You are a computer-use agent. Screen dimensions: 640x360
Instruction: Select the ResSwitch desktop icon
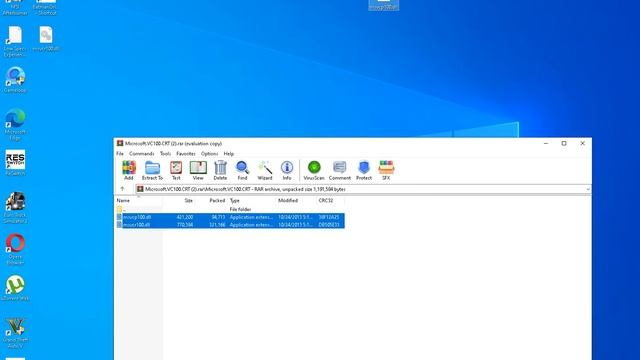15,162
